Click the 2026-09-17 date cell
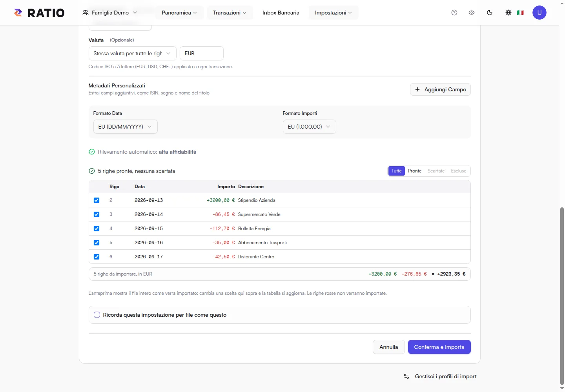 (x=149, y=257)
